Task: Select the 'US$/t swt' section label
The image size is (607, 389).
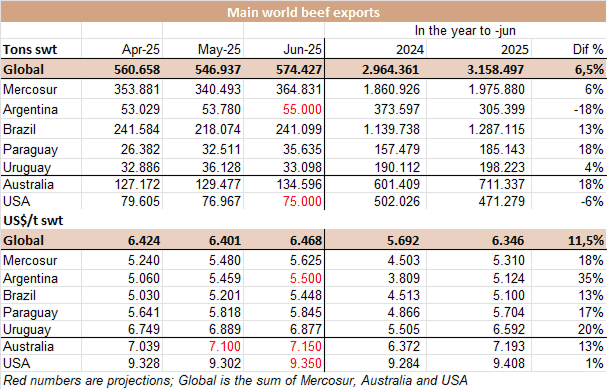Action: [33, 221]
